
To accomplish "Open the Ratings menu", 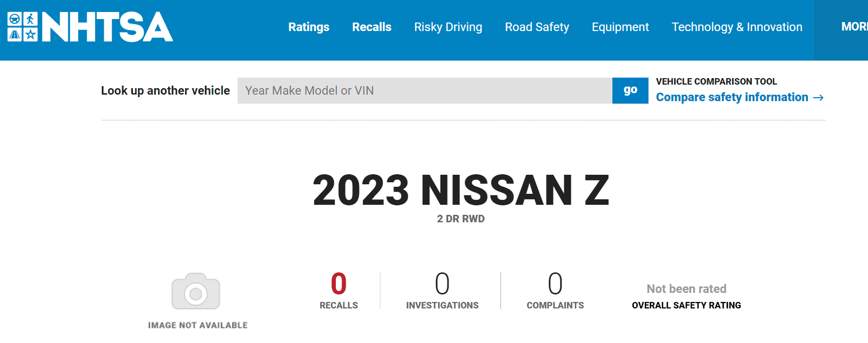I will click(x=309, y=27).
